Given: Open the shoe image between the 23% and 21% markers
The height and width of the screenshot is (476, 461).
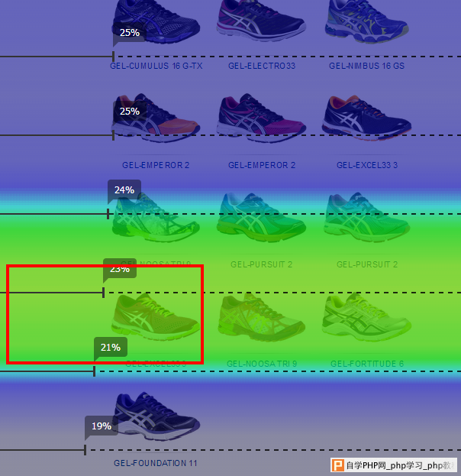Looking at the screenshot, I should tap(156, 316).
